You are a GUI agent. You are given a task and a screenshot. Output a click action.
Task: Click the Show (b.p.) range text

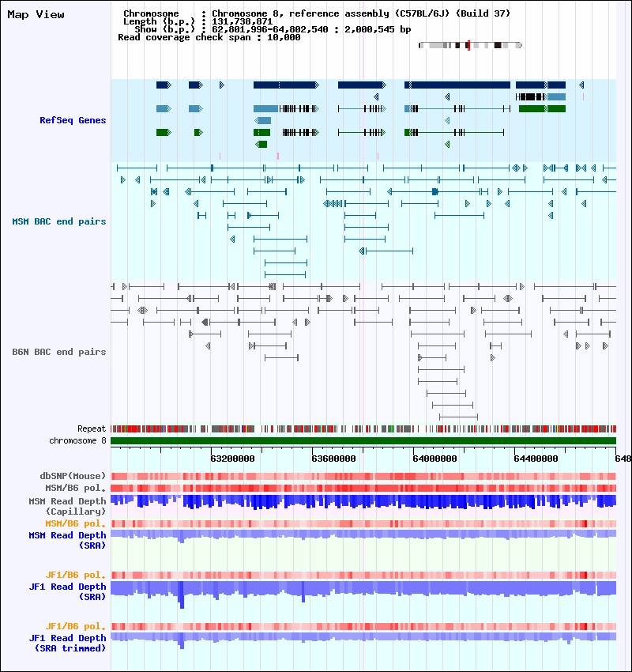click(x=273, y=29)
